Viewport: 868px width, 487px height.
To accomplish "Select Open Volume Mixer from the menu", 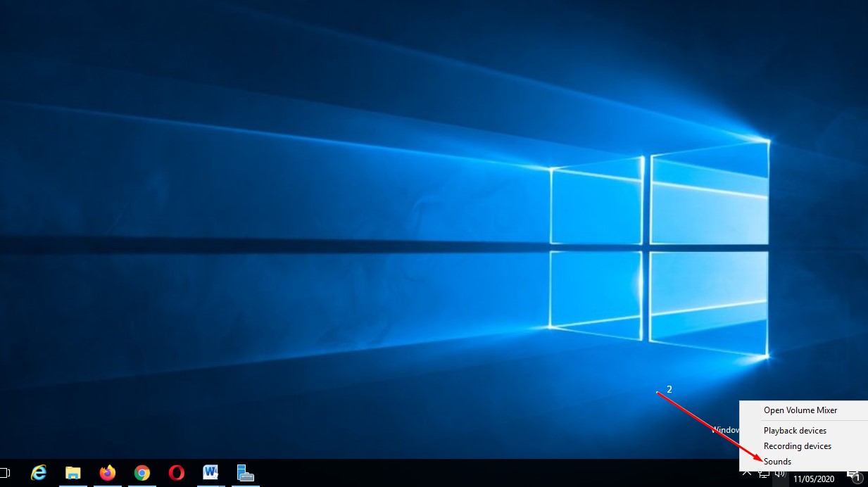I will click(800, 410).
